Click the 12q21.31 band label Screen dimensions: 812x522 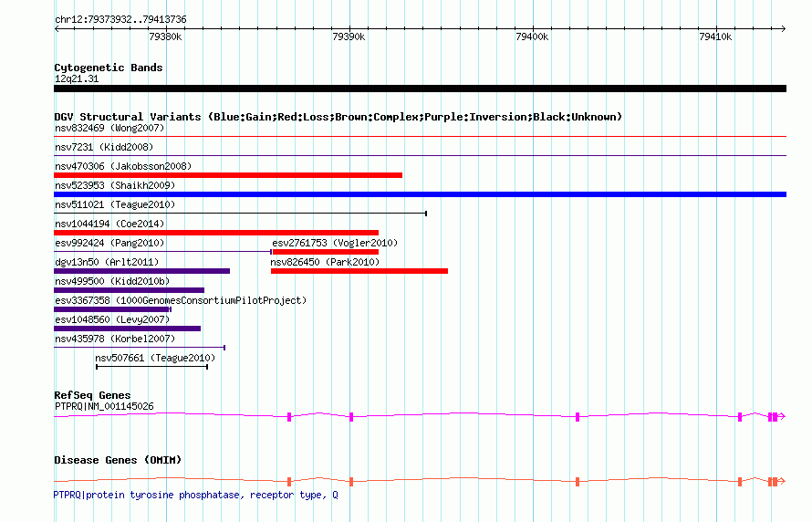tap(77, 78)
